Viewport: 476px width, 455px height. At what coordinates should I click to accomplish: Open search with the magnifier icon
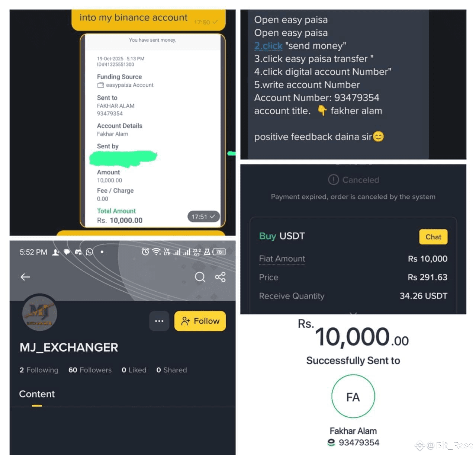click(x=200, y=277)
